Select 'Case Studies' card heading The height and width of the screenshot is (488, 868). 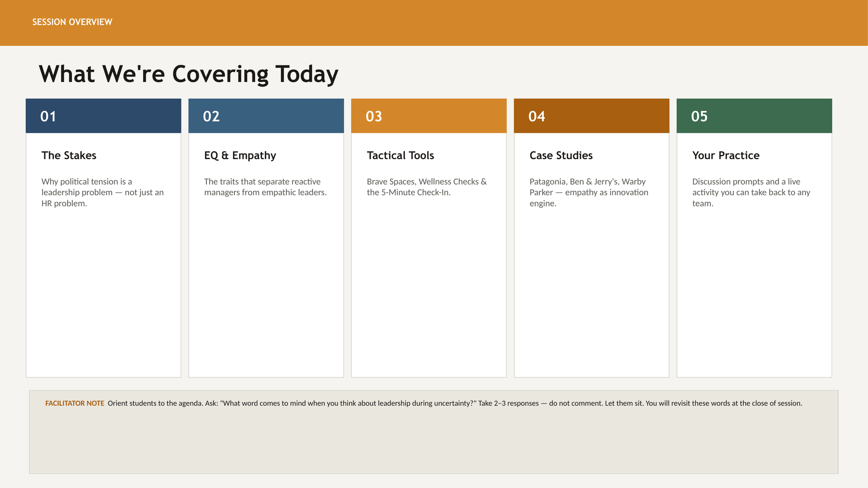[x=561, y=155]
